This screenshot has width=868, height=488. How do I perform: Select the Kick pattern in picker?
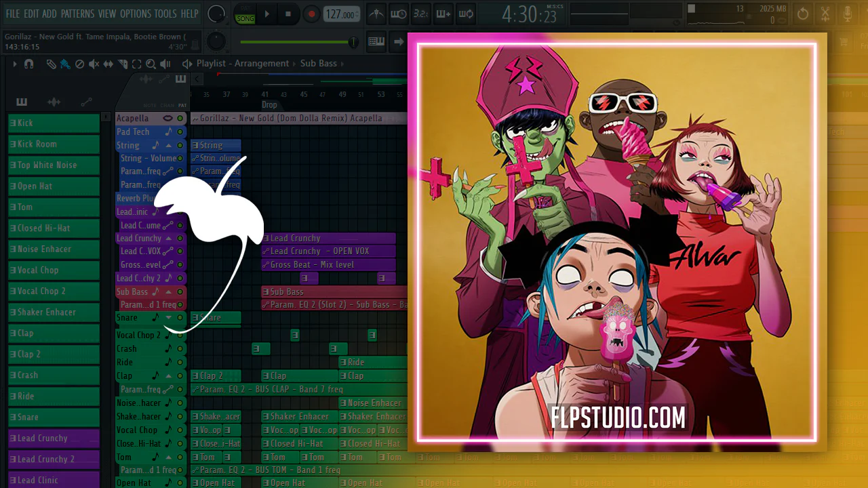[x=54, y=123]
